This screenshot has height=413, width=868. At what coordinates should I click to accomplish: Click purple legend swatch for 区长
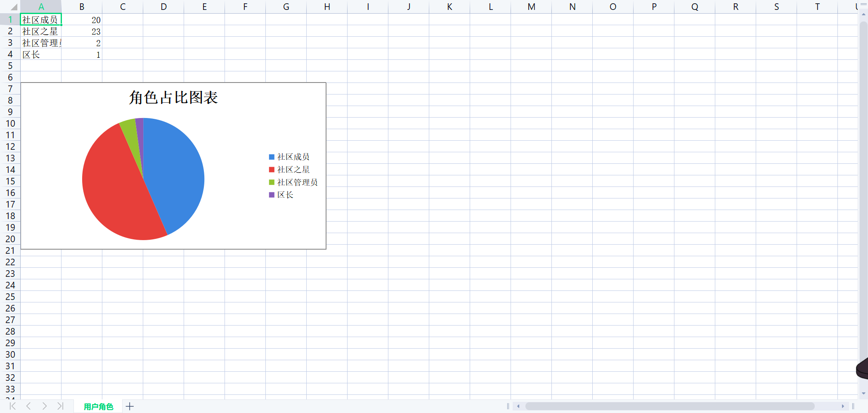(272, 195)
